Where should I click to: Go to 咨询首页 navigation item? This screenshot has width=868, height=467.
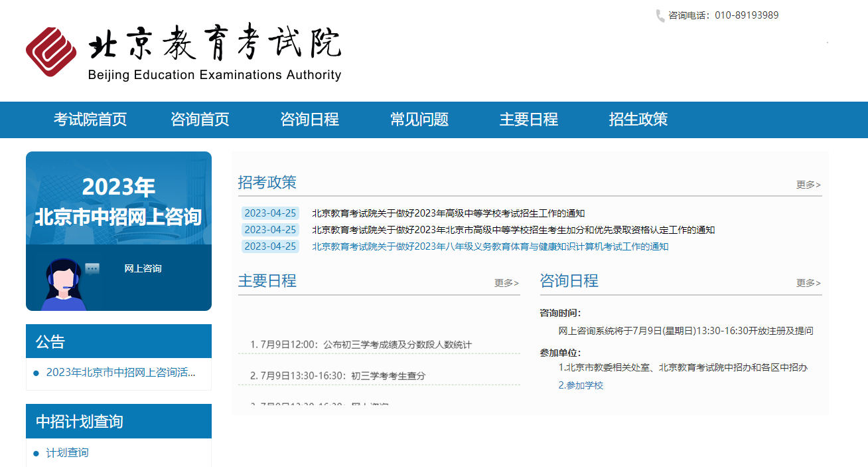tap(200, 120)
